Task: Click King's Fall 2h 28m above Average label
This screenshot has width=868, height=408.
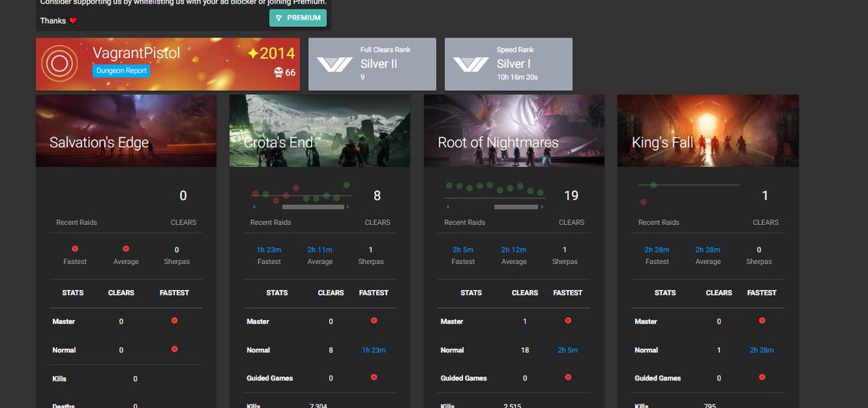Action: [707, 250]
